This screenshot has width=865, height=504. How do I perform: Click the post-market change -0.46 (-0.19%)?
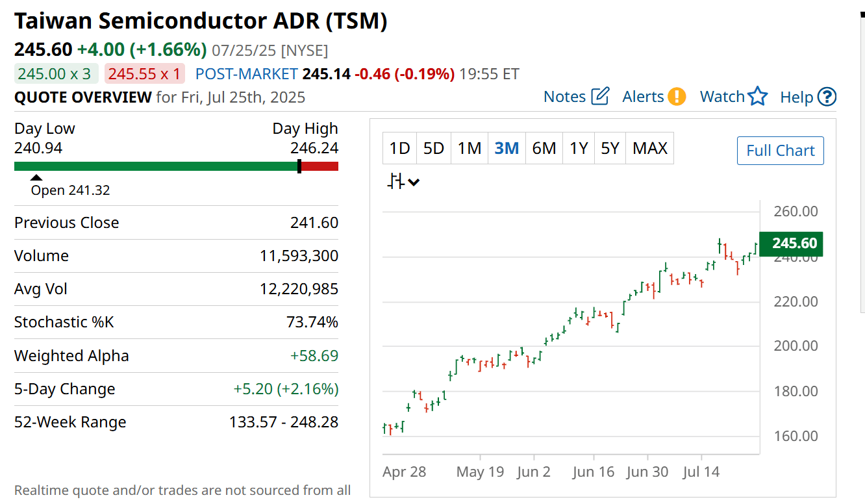404,74
